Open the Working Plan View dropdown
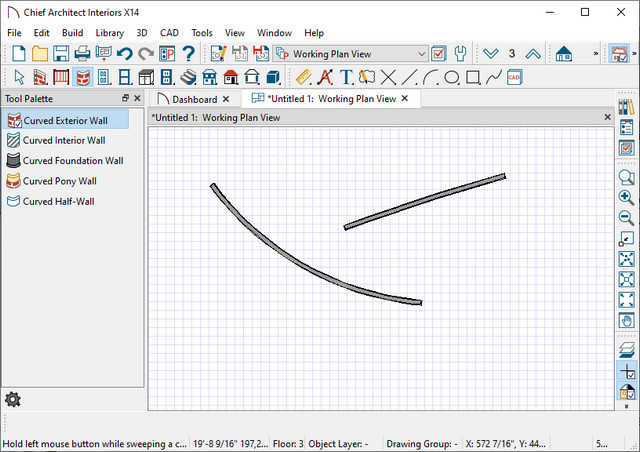Viewport: 640px width, 452px height. click(x=421, y=54)
